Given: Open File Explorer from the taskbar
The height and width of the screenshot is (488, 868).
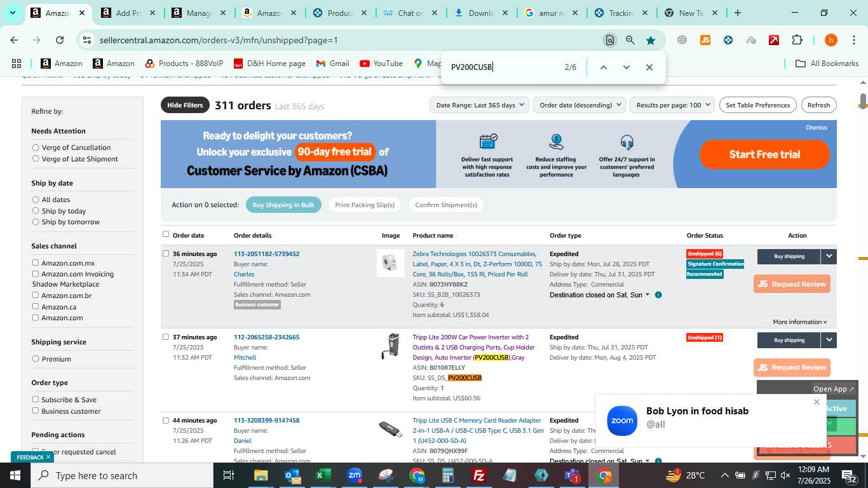Looking at the screenshot, I should coord(261,475).
